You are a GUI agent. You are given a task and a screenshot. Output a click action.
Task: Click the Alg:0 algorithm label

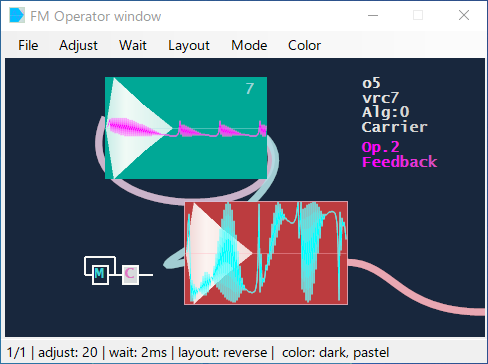tap(386, 112)
